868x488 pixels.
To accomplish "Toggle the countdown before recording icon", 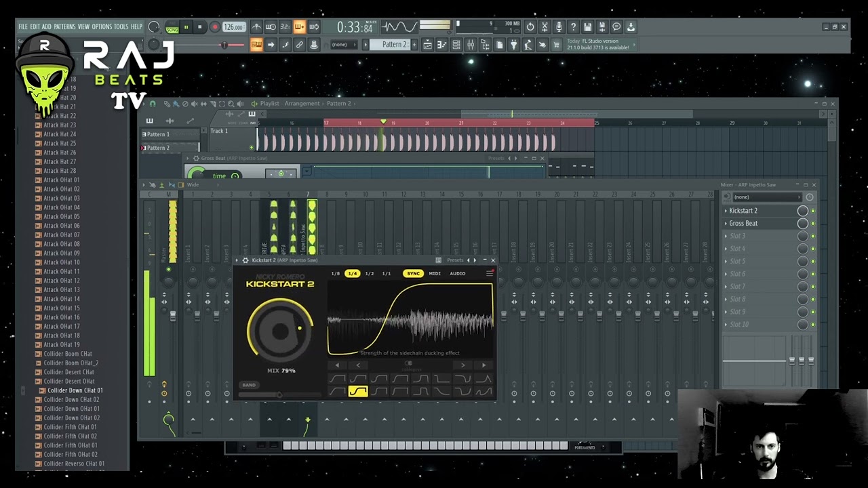I will pyautogui.click(x=285, y=27).
